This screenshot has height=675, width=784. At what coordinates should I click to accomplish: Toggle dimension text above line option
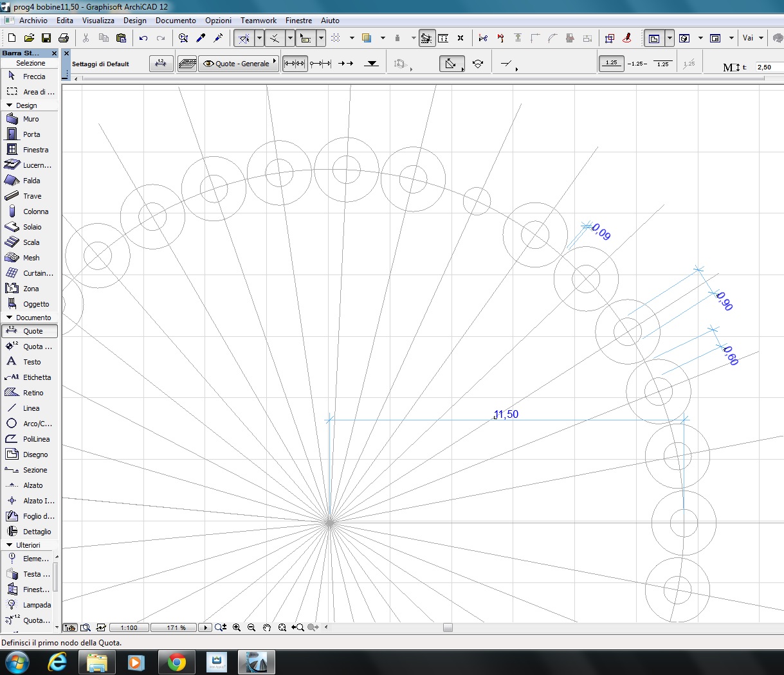point(612,64)
